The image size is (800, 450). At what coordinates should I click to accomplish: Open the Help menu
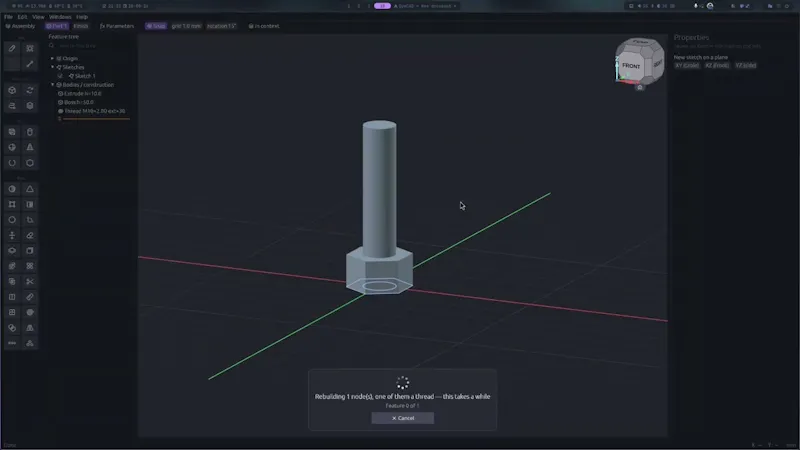82,17
